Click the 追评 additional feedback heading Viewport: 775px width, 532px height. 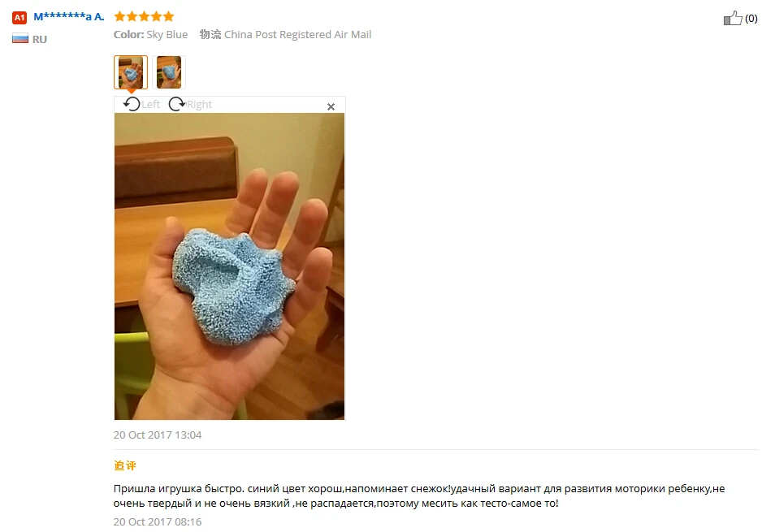(124, 465)
